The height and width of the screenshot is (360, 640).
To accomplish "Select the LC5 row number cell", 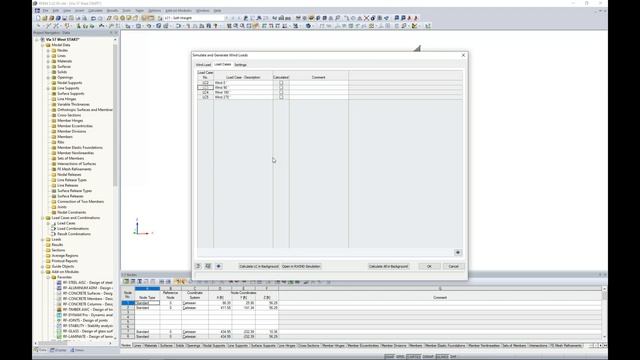I will point(205,98).
